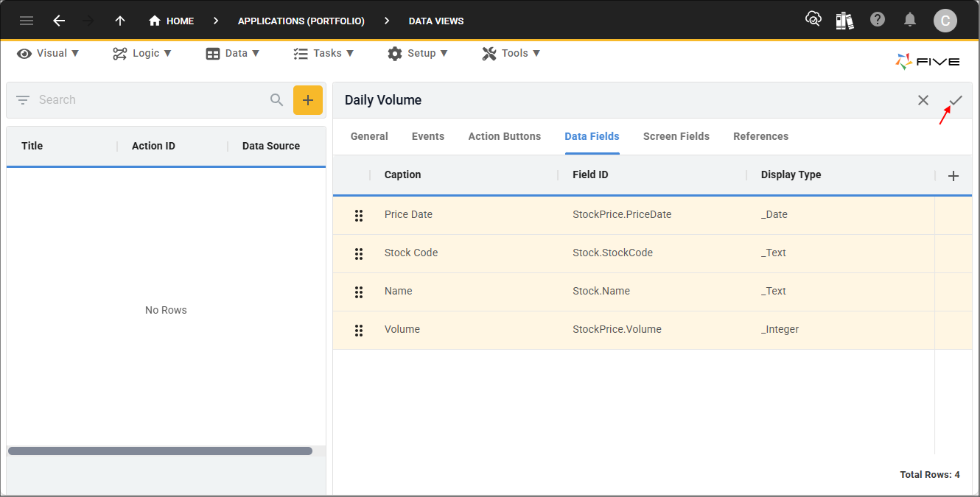Click the yellow add data view button
The image size is (980, 497).
pyautogui.click(x=308, y=100)
